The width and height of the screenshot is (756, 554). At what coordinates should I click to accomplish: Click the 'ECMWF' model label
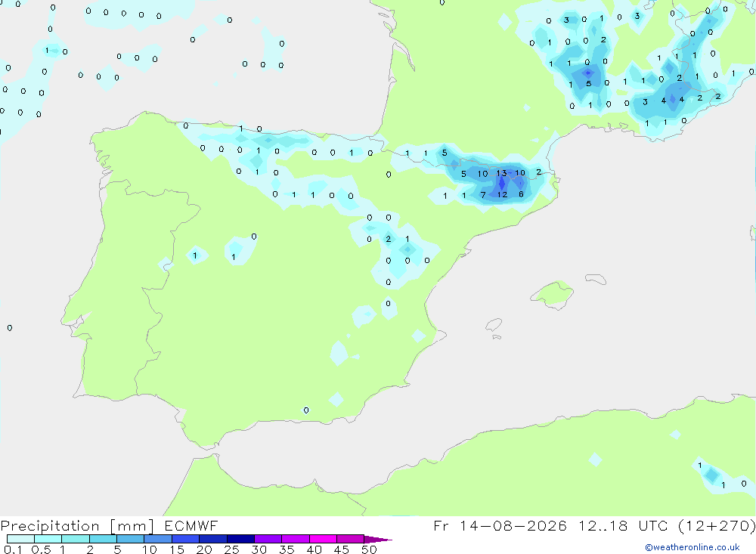pos(191,526)
